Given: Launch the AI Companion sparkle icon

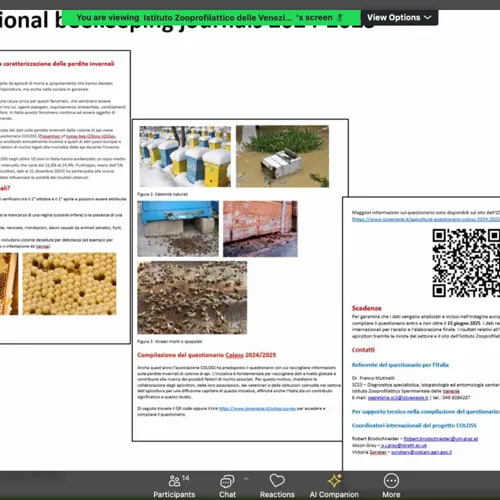Looking at the screenshot, I should point(334,481).
